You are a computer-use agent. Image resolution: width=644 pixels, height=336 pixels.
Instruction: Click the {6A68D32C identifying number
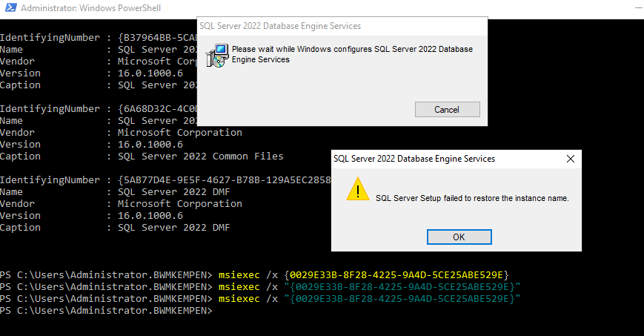pos(157,109)
